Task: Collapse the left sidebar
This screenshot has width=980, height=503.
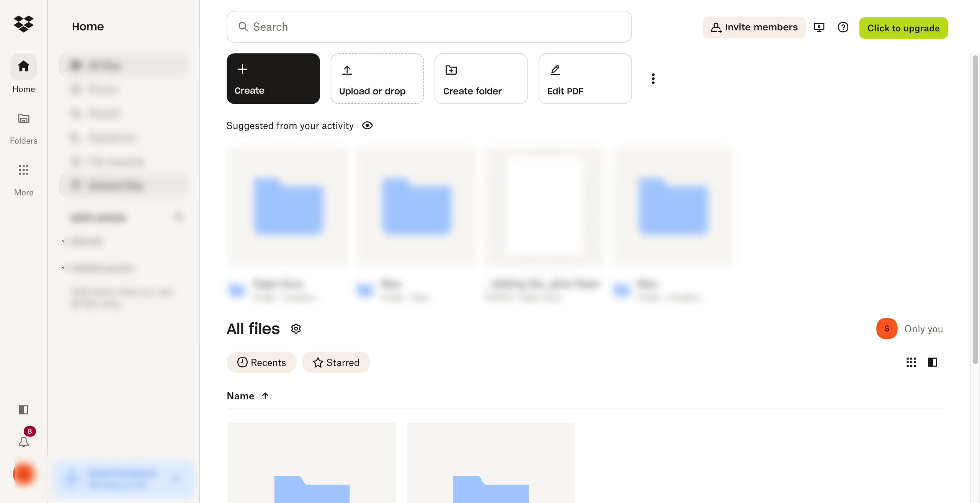Action: pos(23,410)
